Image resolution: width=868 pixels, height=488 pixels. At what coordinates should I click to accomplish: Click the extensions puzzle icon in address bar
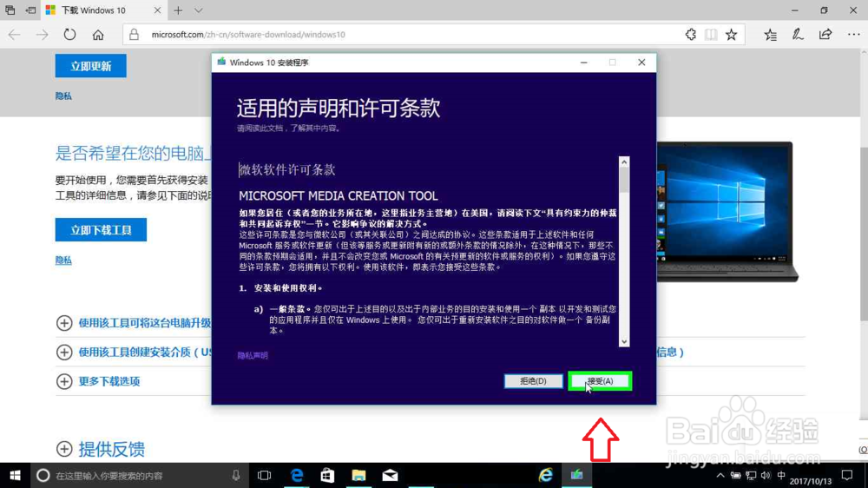click(x=691, y=35)
